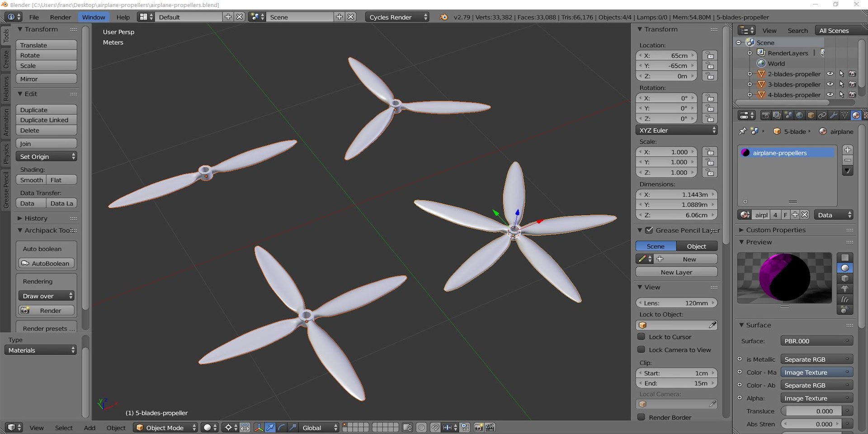868x434 pixels.
Task: Choose the cube preview shape icon
Action: 844,278
